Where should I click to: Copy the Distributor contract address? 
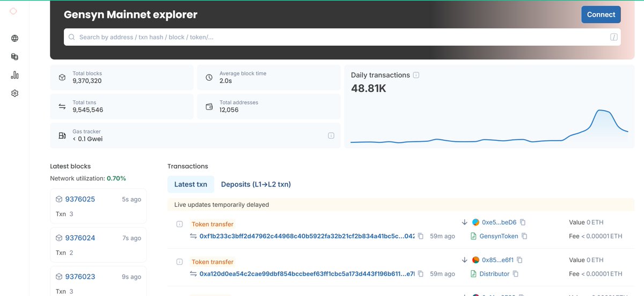[x=515, y=274]
